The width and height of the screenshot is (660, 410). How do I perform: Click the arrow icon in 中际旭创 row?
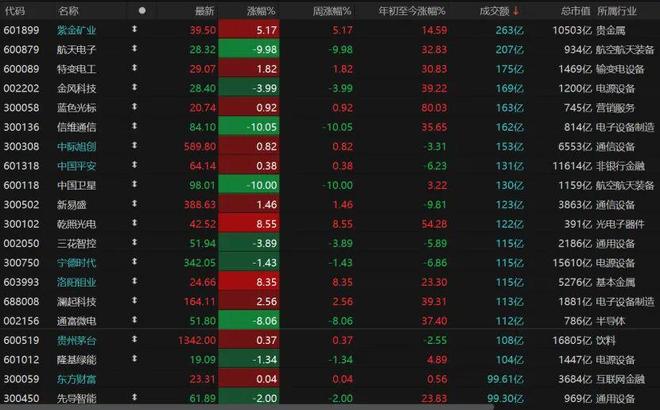click(134, 145)
